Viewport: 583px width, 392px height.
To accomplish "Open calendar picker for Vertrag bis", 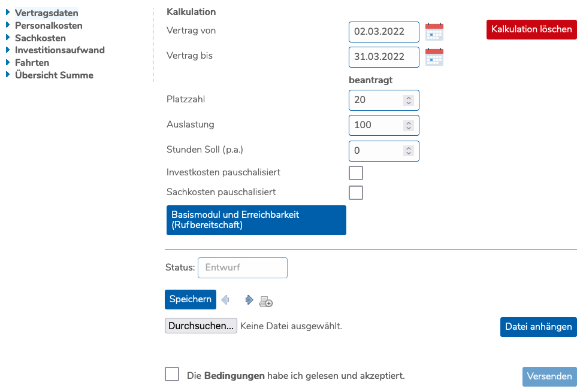I will [x=434, y=57].
